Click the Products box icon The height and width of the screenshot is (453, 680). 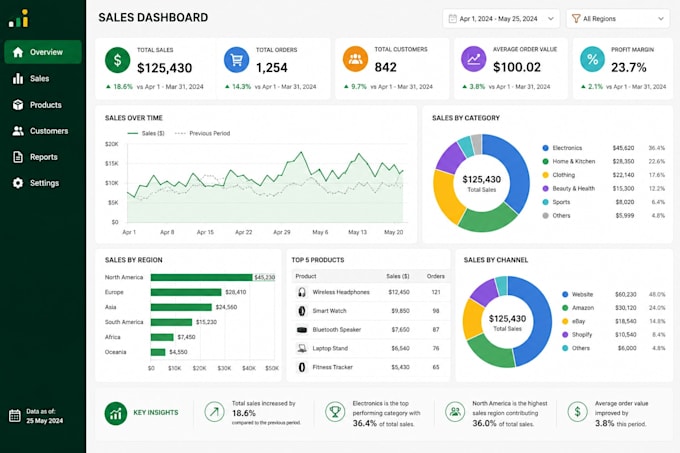pyautogui.click(x=18, y=105)
